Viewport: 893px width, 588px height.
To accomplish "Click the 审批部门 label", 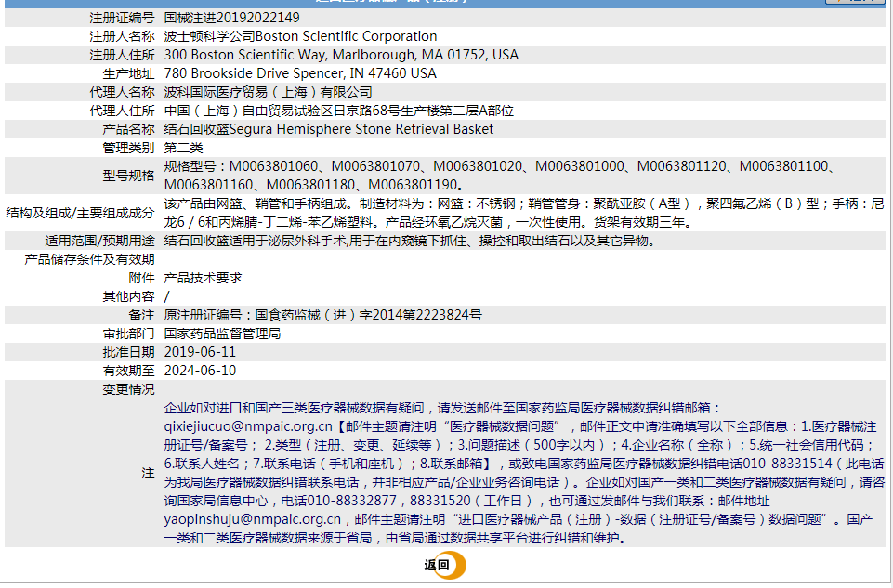I will pos(128,333).
